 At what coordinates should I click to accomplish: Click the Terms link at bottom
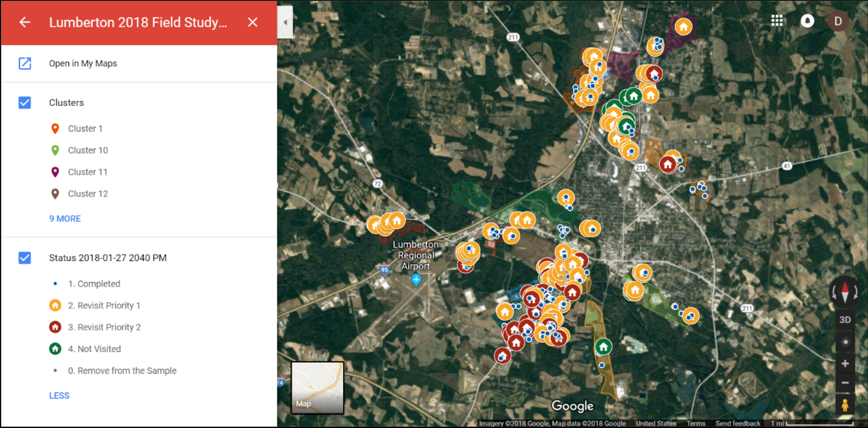tap(696, 423)
